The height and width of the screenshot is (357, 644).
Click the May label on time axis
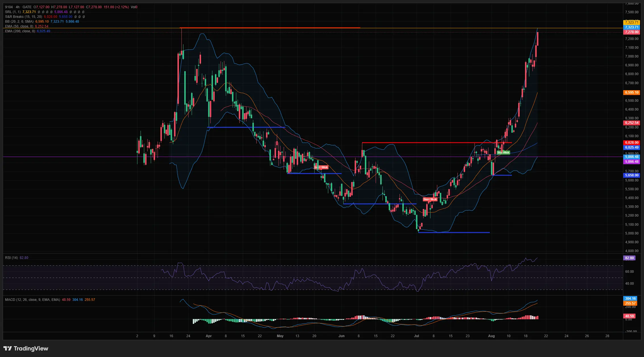(280, 336)
